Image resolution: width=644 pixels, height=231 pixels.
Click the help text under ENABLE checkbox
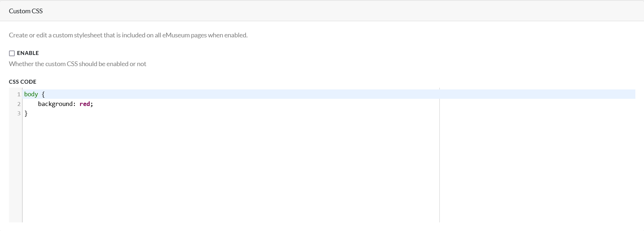click(77, 64)
